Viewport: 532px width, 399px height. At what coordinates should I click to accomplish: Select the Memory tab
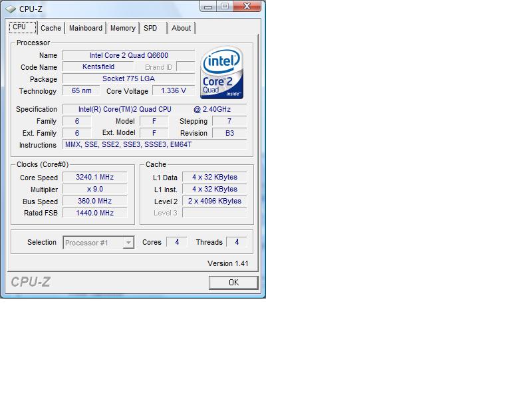click(123, 28)
